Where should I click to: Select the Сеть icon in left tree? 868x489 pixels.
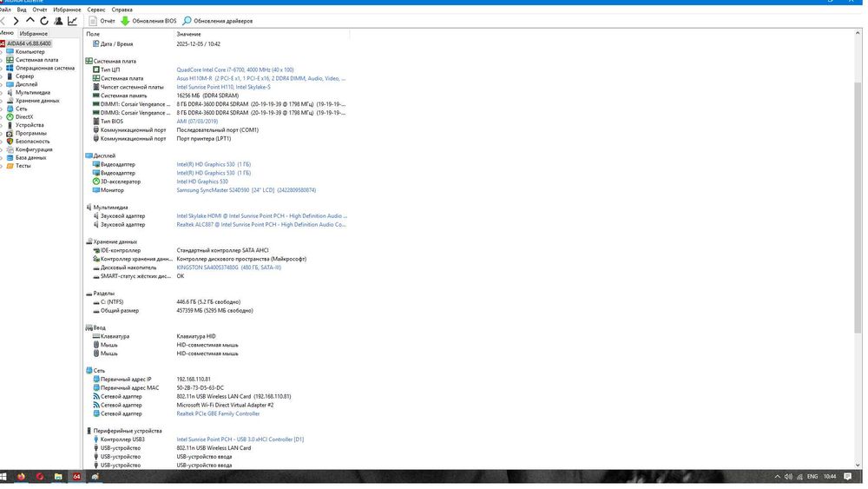tap(10, 109)
